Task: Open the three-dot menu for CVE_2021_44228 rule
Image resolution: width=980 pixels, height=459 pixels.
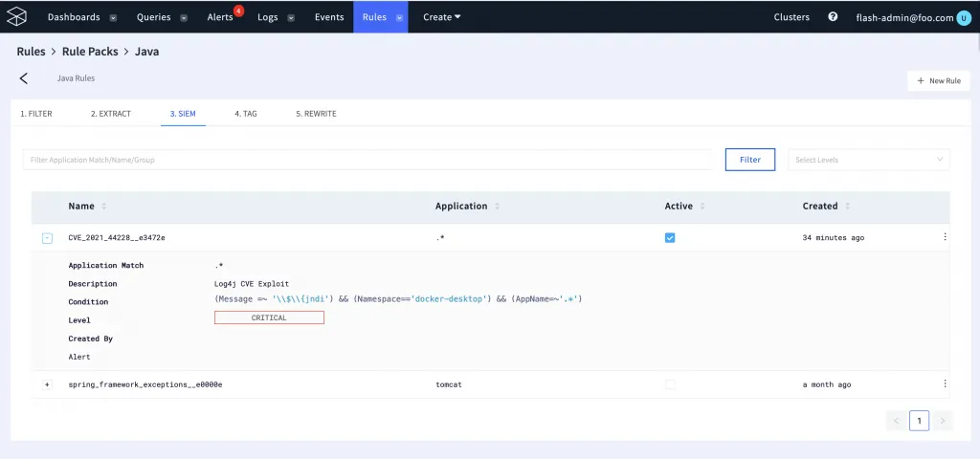Action: pyautogui.click(x=945, y=237)
